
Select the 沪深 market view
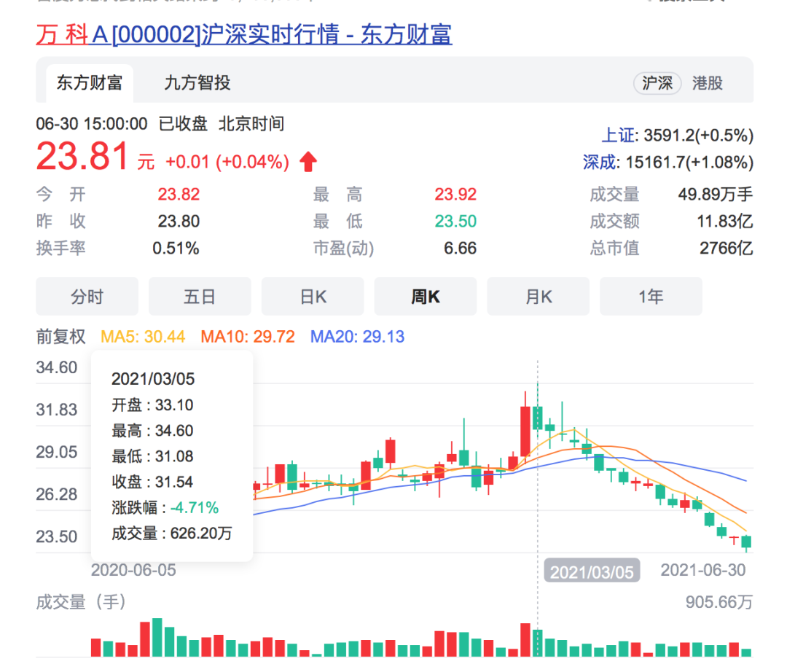click(657, 83)
